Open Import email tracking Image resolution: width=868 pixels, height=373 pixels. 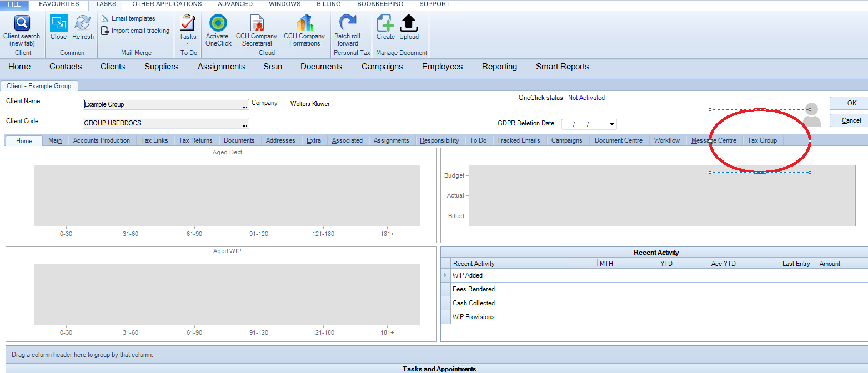click(135, 31)
